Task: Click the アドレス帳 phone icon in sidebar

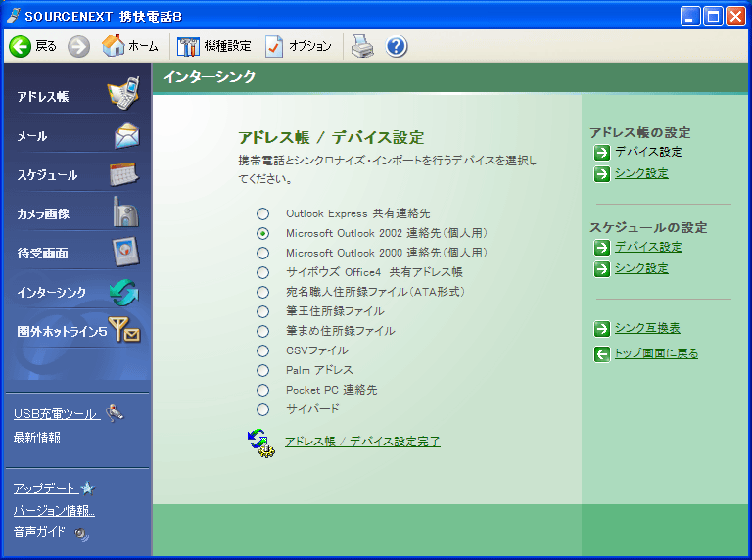Action: coord(124,93)
